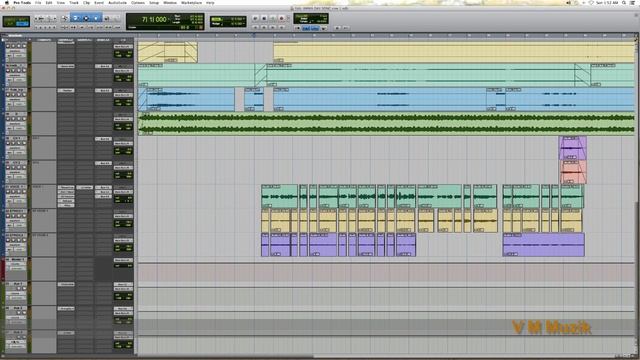Open track view selector on top track
The height and width of the screenshot is (360, 640).
(x=16, y=51)
